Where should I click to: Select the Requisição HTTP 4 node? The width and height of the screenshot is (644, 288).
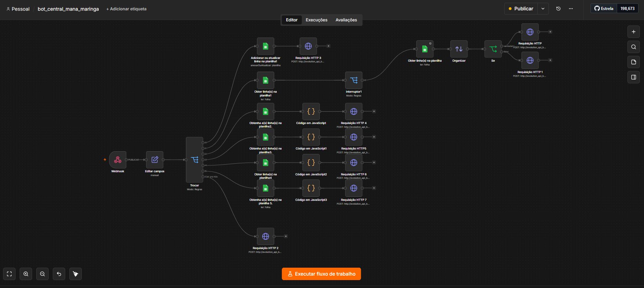pos(354,112)
